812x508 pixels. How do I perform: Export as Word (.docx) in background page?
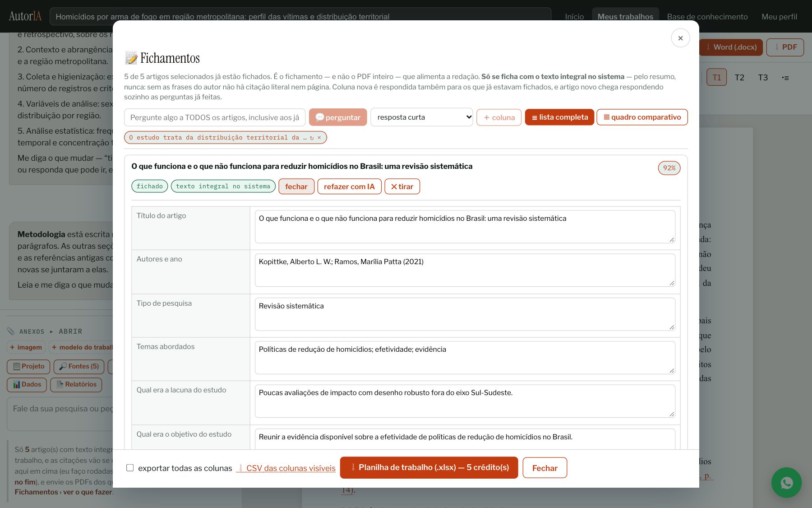pyautogui.click(x=731, y=47)
